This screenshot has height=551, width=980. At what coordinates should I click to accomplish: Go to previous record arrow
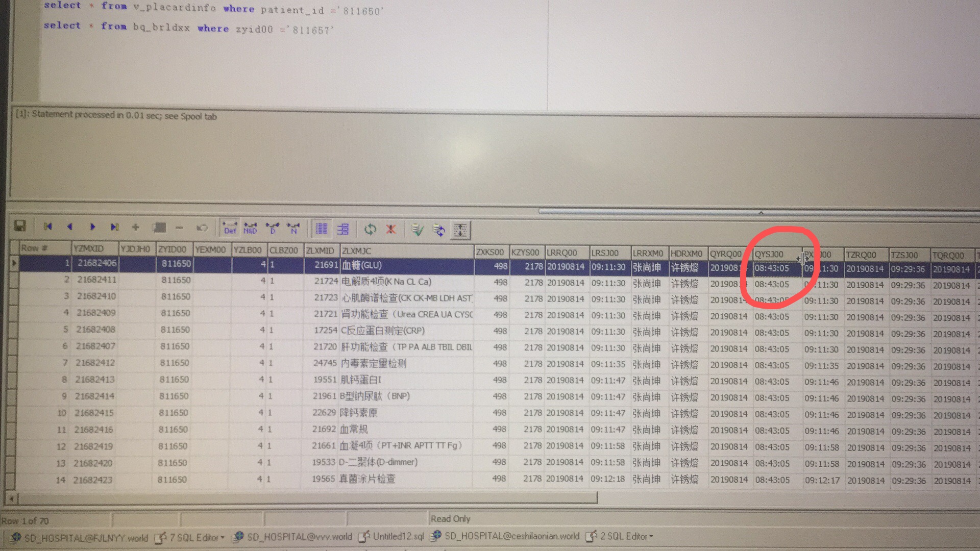[70, 227]
